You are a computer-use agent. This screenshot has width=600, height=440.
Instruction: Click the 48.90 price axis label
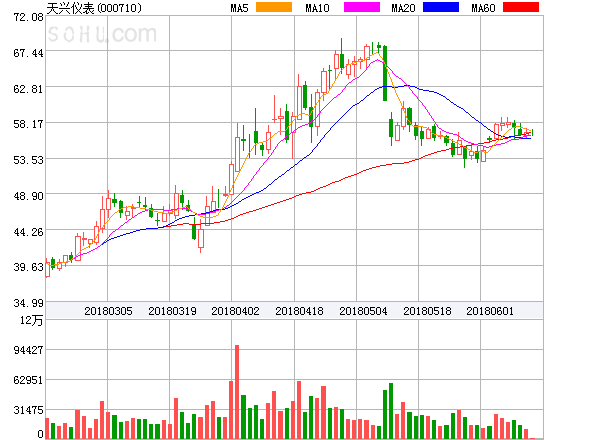tap(28, 196)
